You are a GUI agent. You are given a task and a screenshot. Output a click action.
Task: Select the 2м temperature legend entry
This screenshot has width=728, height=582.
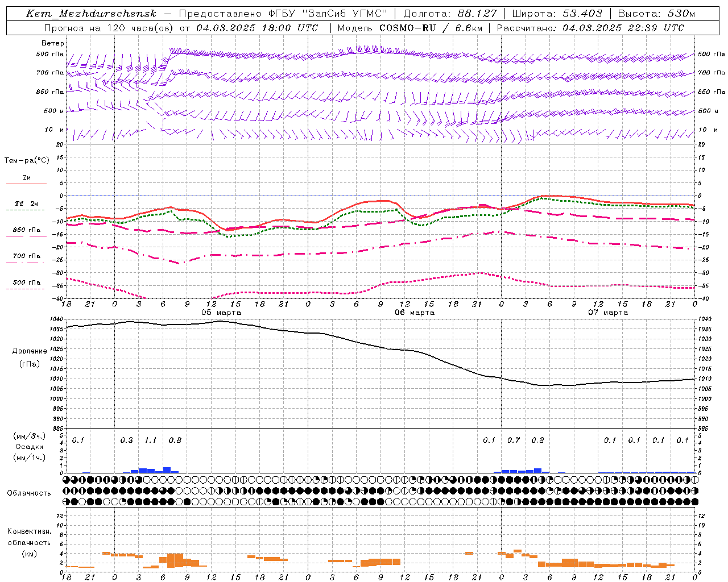pyautogui.click(x=27, y=178)
